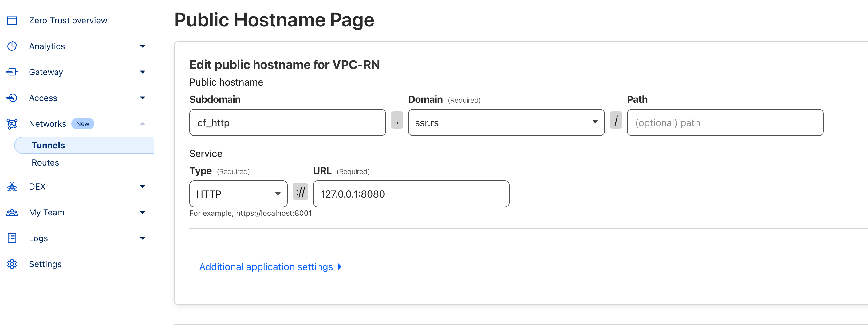Open Routes under Networks
The width and height of the screenshot is (868, 328).
click(45, 163)
